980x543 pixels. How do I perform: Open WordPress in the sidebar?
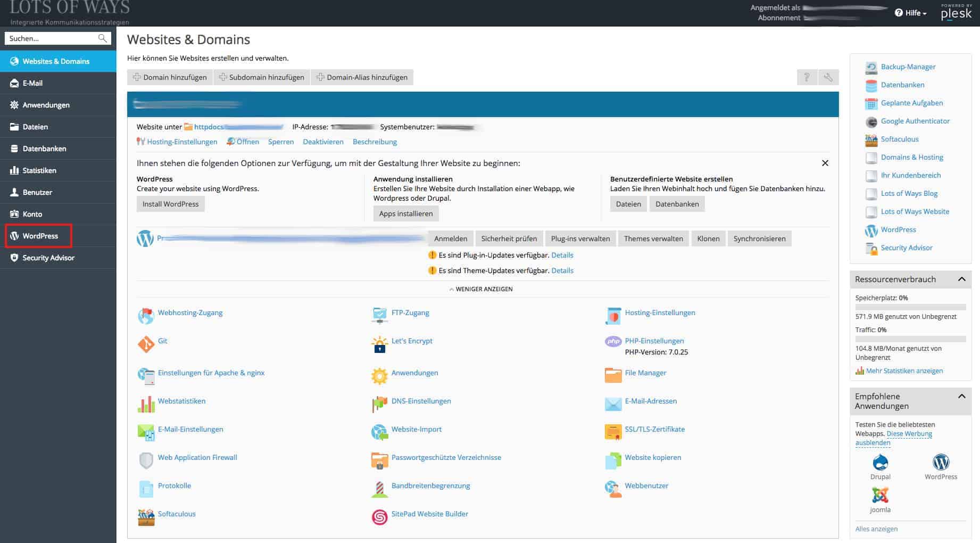58,236
